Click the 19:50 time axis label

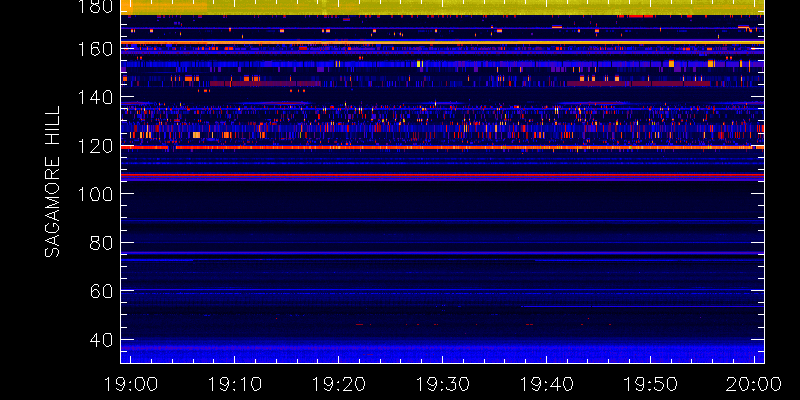click(x=650, y=383)
